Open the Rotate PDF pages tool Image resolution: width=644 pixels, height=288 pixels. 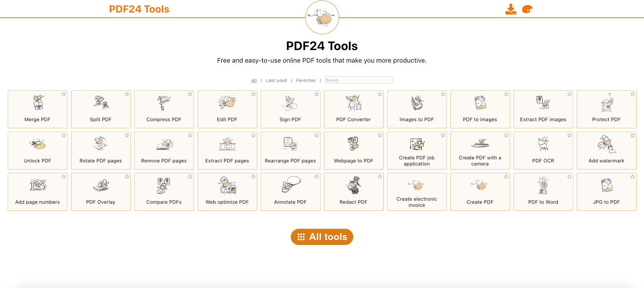pos(101,151)
